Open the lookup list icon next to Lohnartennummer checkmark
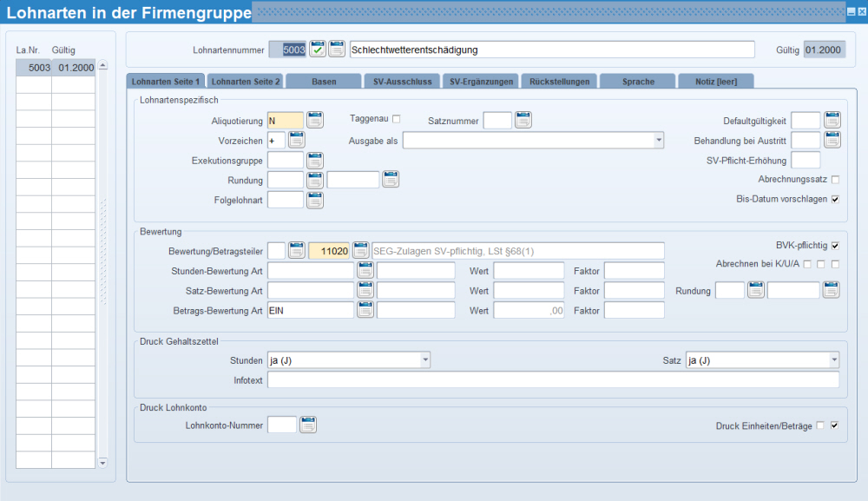 337,49
